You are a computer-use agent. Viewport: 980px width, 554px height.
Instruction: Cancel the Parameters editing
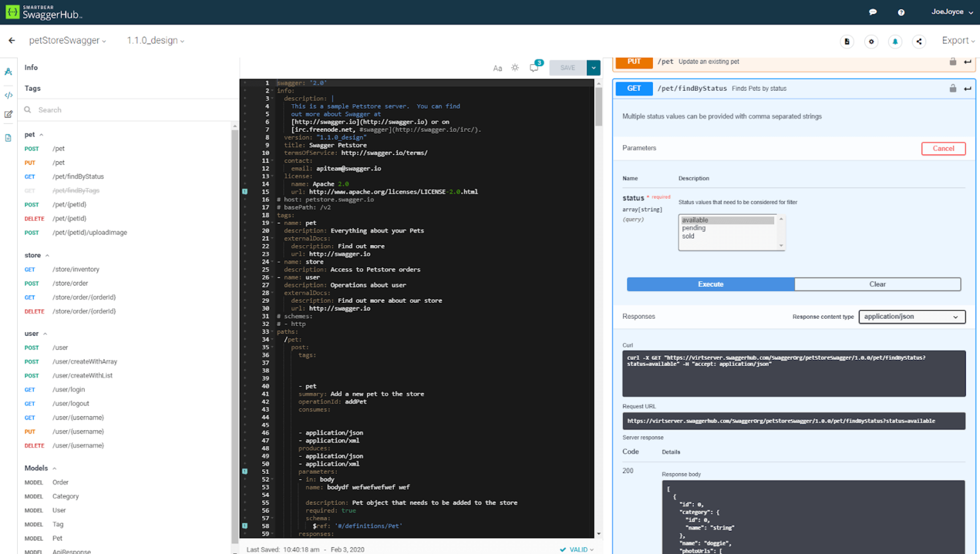[943, 148]
